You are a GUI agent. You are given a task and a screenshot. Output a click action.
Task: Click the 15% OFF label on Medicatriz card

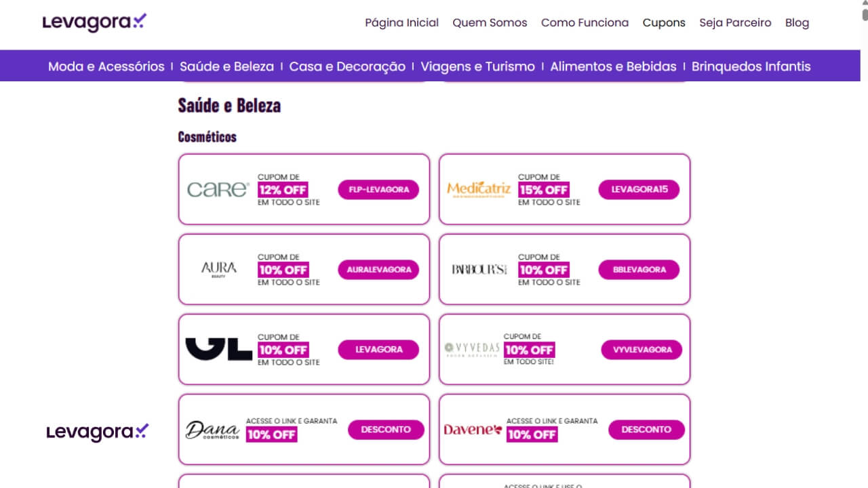tap(543, 190)
